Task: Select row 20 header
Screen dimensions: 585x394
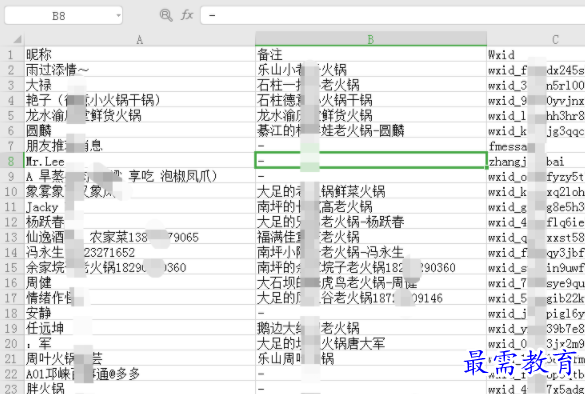Action: tap(12, 343)
